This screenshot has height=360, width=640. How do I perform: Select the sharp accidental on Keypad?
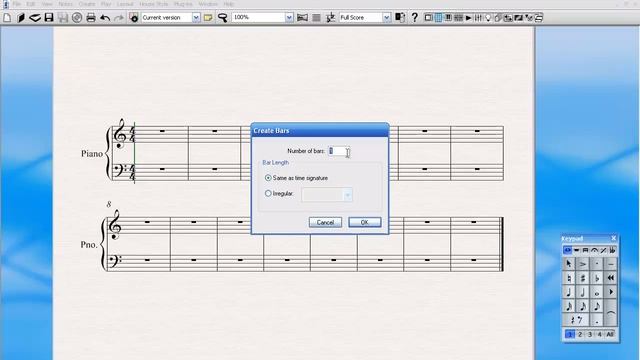(582, 278)
